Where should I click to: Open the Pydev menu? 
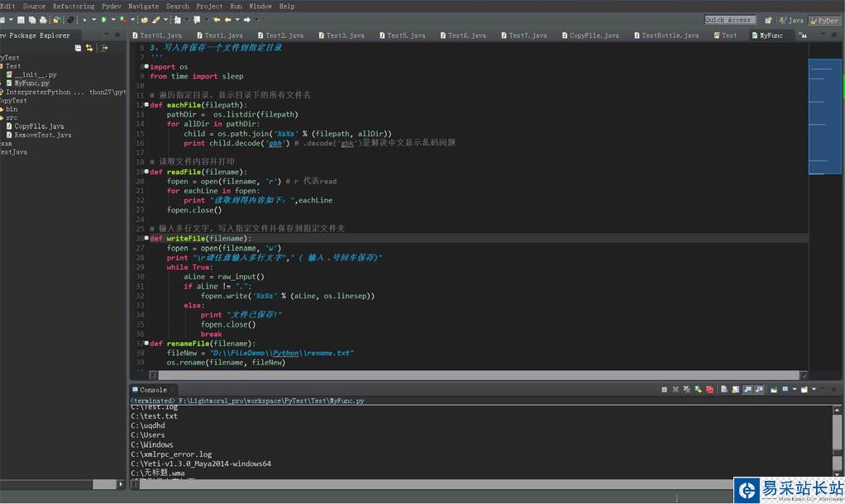coord(112,6)
